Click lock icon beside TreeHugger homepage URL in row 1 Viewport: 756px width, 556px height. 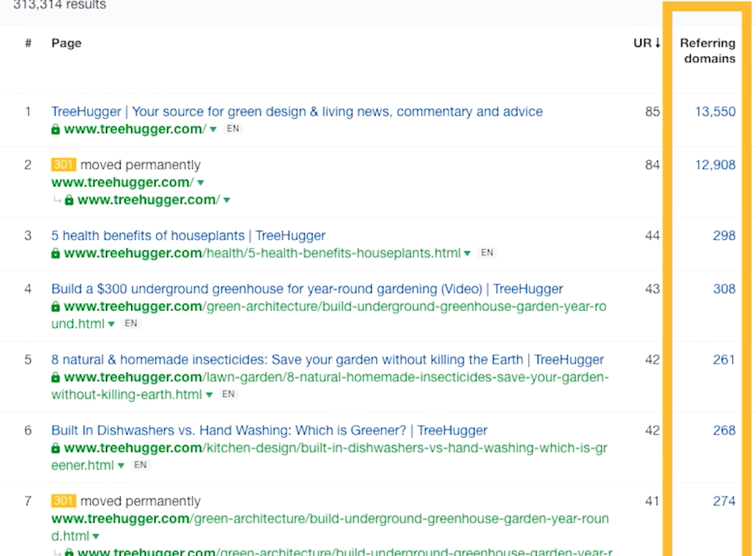56,129
